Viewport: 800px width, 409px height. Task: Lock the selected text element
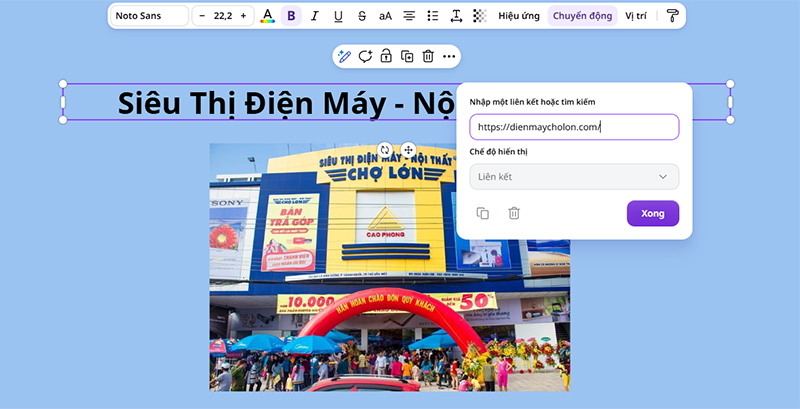pos(386,56)
